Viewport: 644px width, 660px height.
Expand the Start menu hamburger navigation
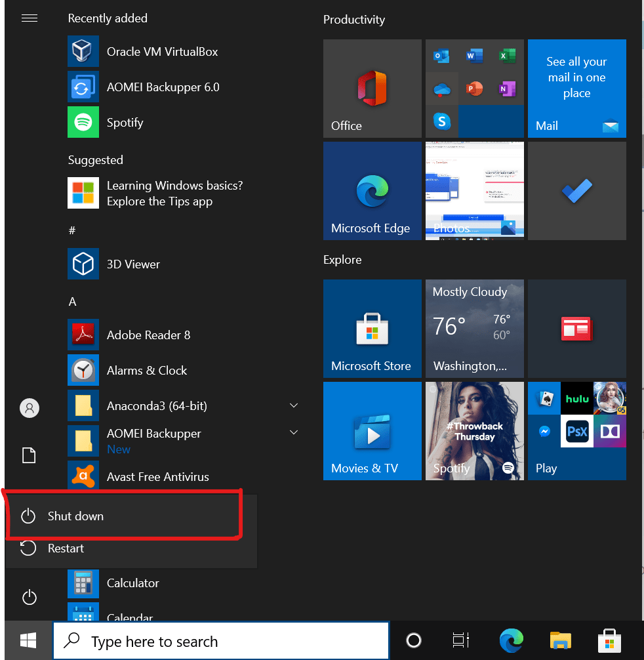point(30,18)
